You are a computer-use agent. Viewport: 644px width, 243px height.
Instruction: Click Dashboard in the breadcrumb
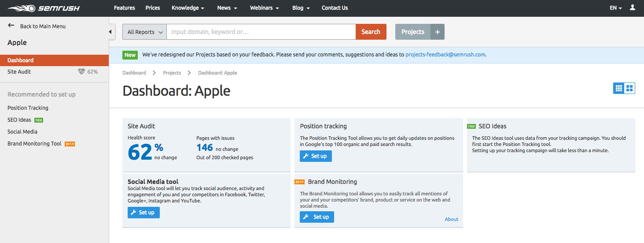click(x=134, y=73)
